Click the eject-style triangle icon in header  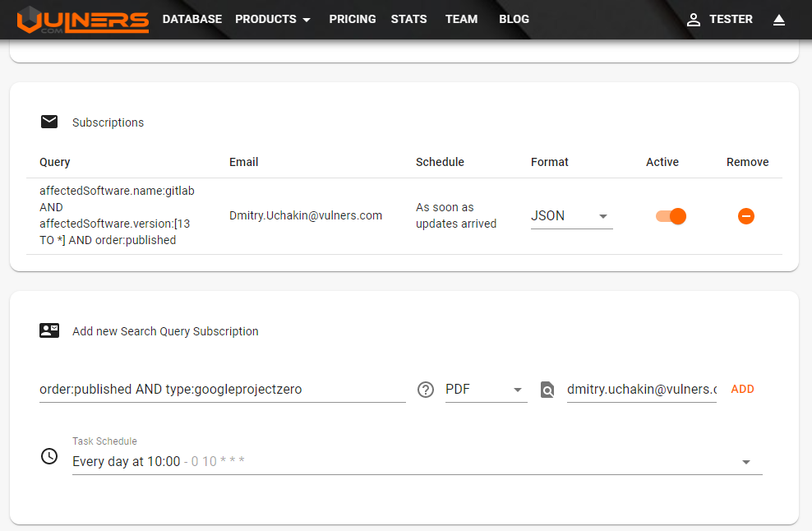pyautogui.click(x=779, y=20)
